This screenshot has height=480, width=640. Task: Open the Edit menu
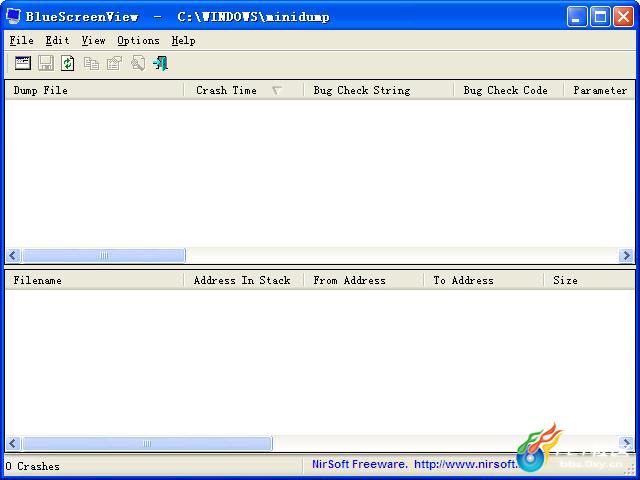(58, 40)
